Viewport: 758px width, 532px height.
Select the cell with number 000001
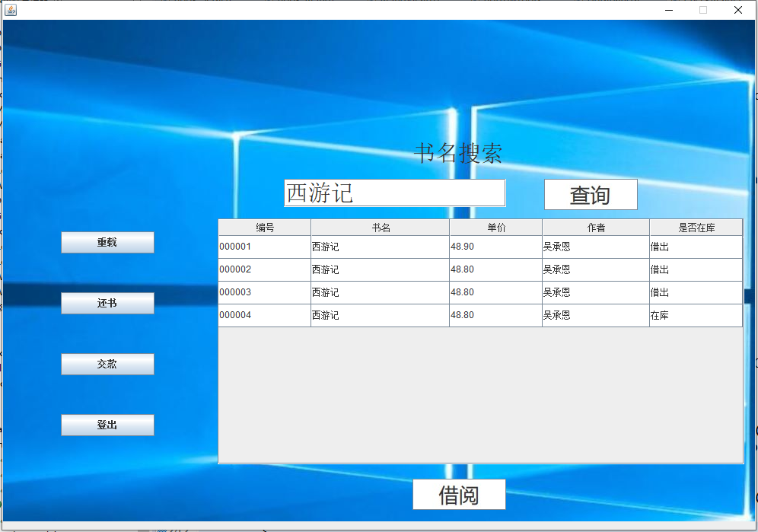[x=264, y=247]
